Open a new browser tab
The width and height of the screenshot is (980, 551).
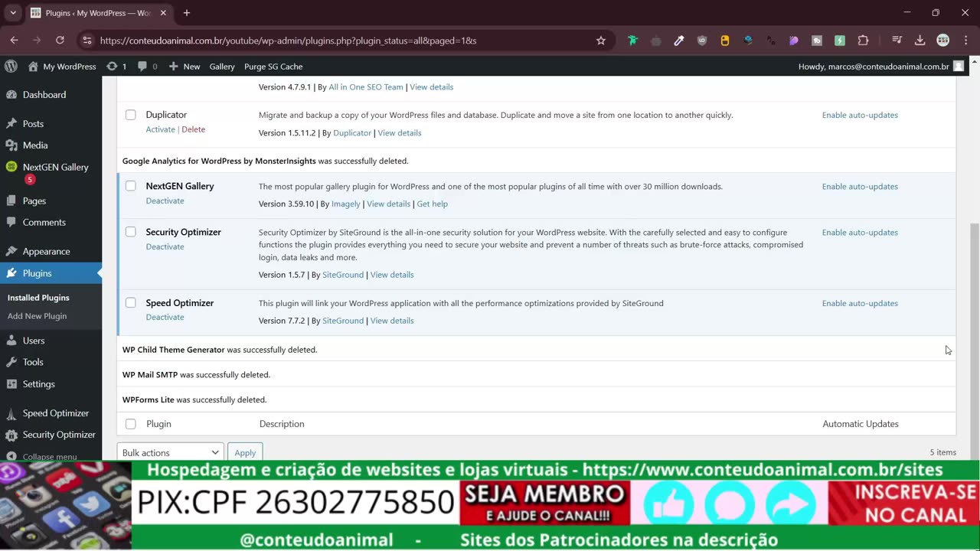click(x=186, y=13)
